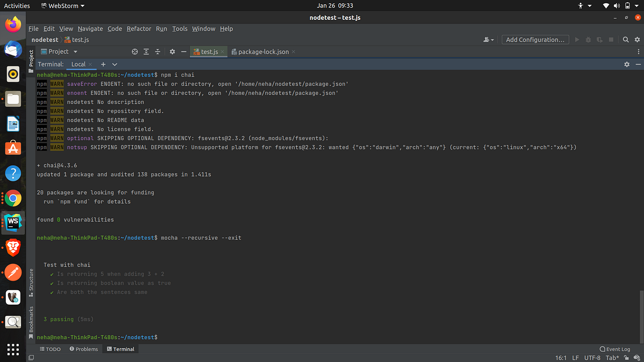
Task: Open the Navigate menu
Action: click(x=90, y=28)
